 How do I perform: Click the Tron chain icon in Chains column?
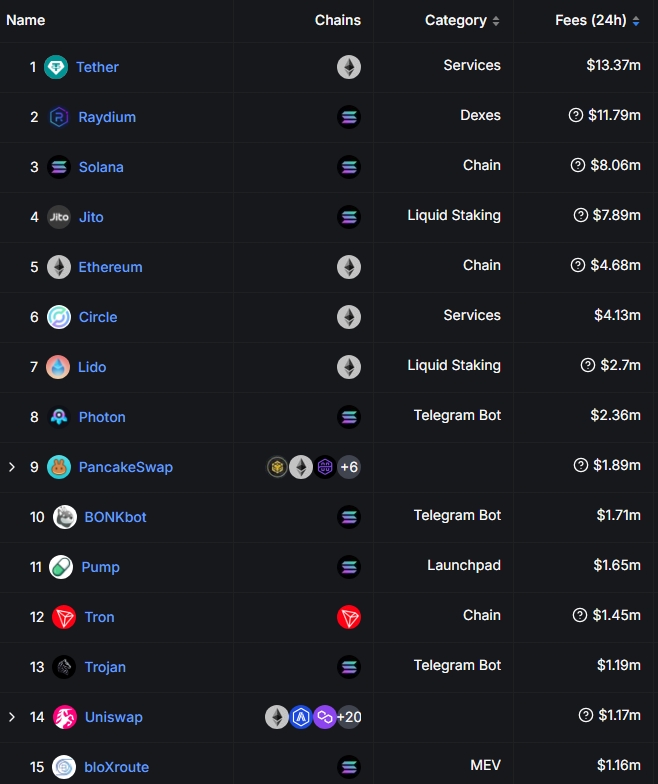(349, 617)
